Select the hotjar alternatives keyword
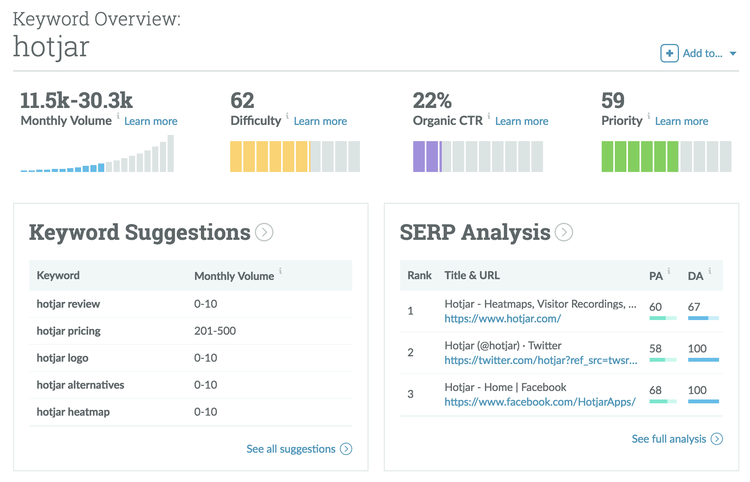750x482 pixels. pos(80,385)
